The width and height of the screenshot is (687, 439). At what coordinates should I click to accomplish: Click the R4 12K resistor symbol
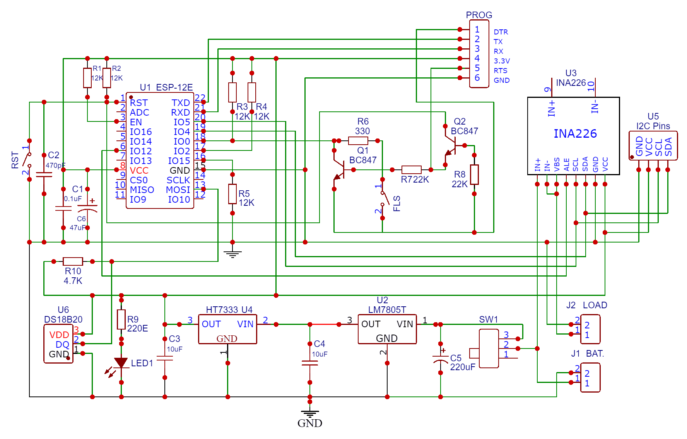click(251, 92)
